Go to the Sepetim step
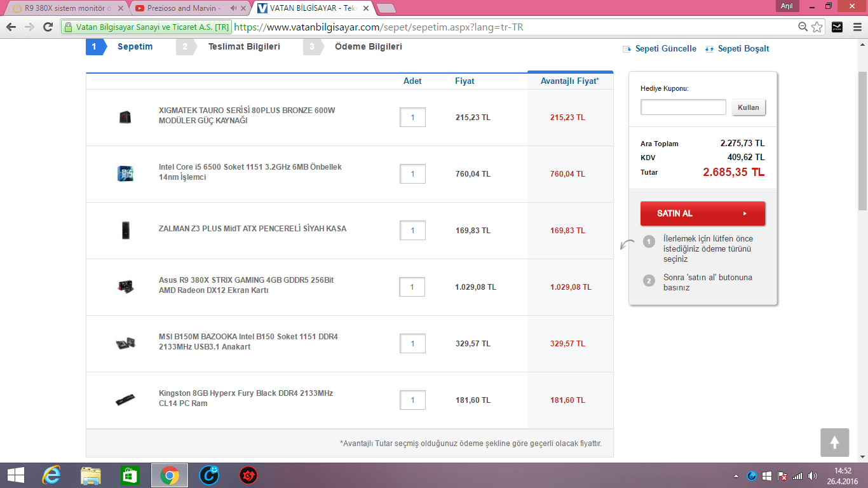Screen dimensions: 868x488 (135, 46)
